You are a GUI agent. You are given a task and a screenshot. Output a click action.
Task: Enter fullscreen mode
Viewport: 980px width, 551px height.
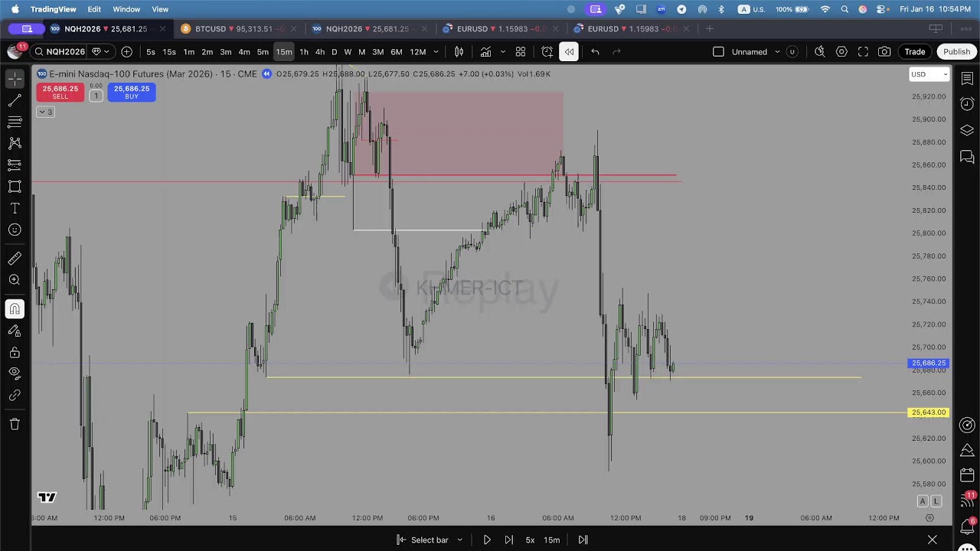863,52
